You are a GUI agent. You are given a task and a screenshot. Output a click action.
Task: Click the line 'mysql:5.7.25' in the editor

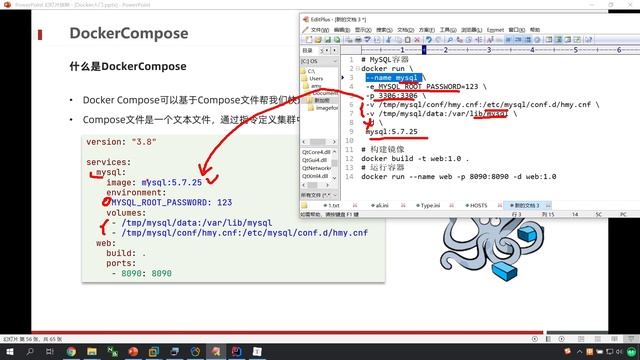(391, 131)
